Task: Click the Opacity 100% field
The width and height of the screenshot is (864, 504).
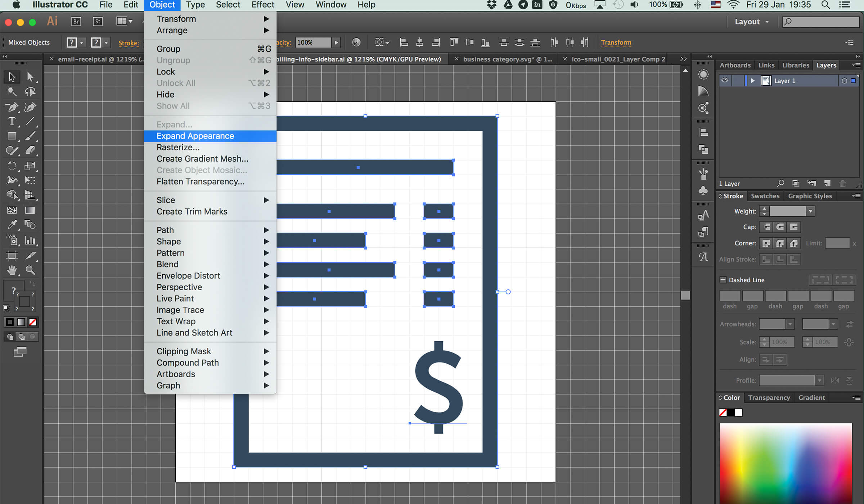Action: [313, 42]
